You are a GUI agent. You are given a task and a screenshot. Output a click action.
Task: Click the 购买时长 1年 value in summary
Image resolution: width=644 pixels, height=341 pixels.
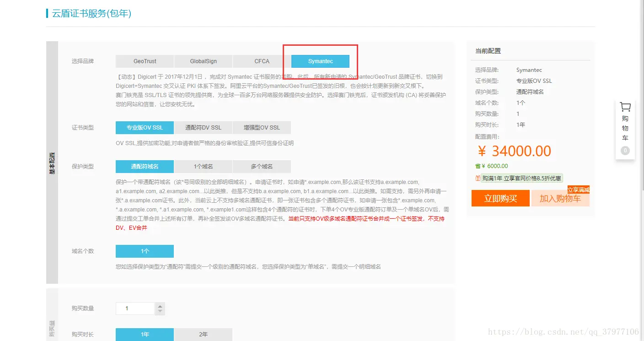[521, 125]
